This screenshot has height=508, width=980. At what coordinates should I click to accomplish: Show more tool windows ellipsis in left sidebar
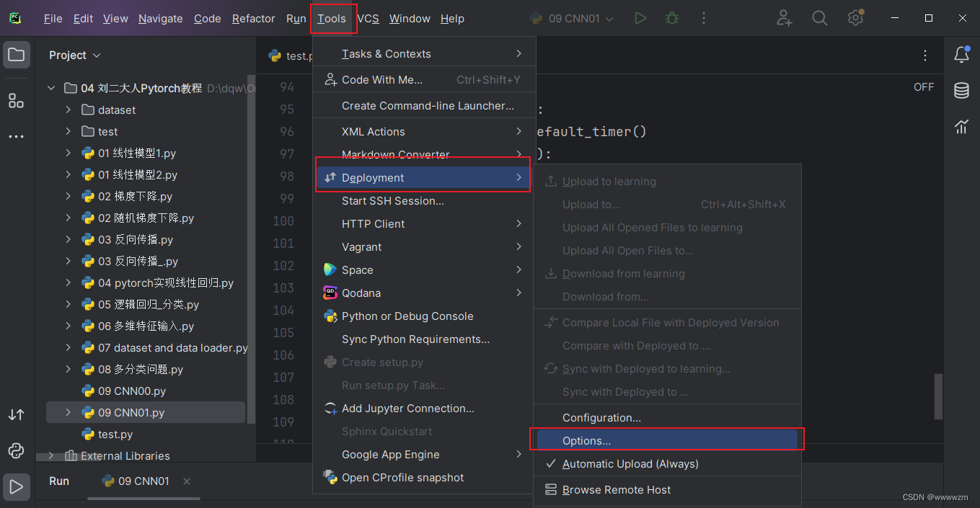(x=16, y=136)
